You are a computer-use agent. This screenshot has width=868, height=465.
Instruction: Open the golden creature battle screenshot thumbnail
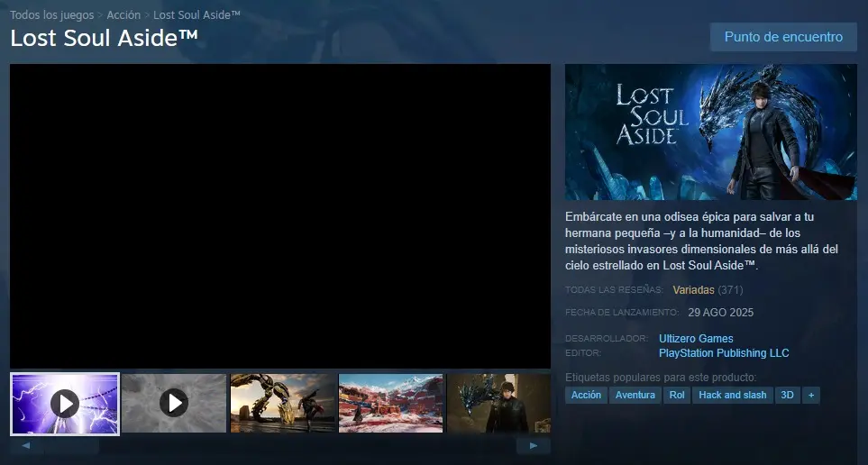(283, 404)
